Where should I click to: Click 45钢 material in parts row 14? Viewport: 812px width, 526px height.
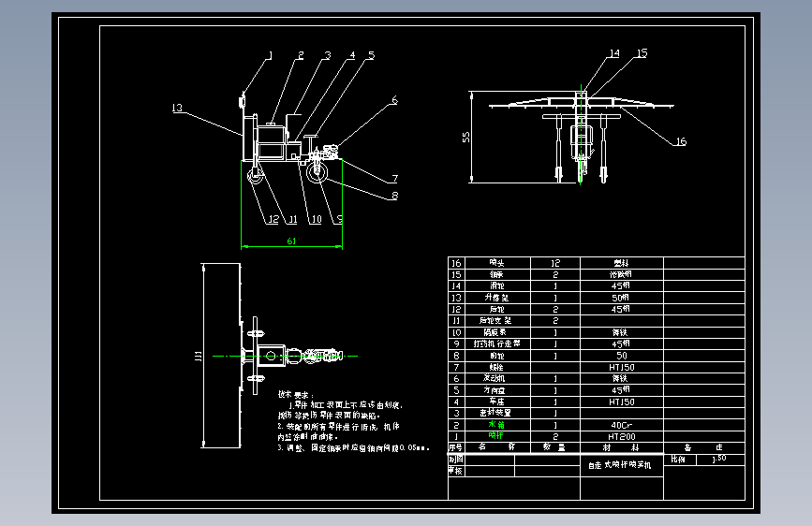pos(620,285)
